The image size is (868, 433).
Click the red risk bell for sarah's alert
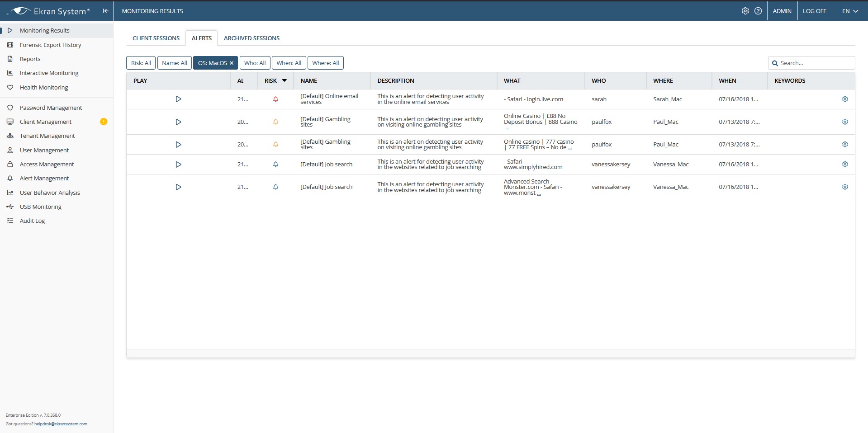coord(275,99)
